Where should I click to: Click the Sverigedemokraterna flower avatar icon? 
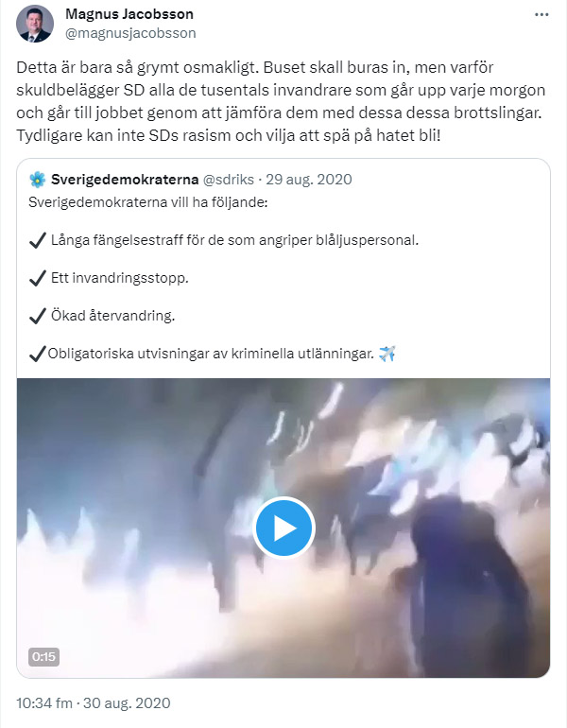(38, 180)
